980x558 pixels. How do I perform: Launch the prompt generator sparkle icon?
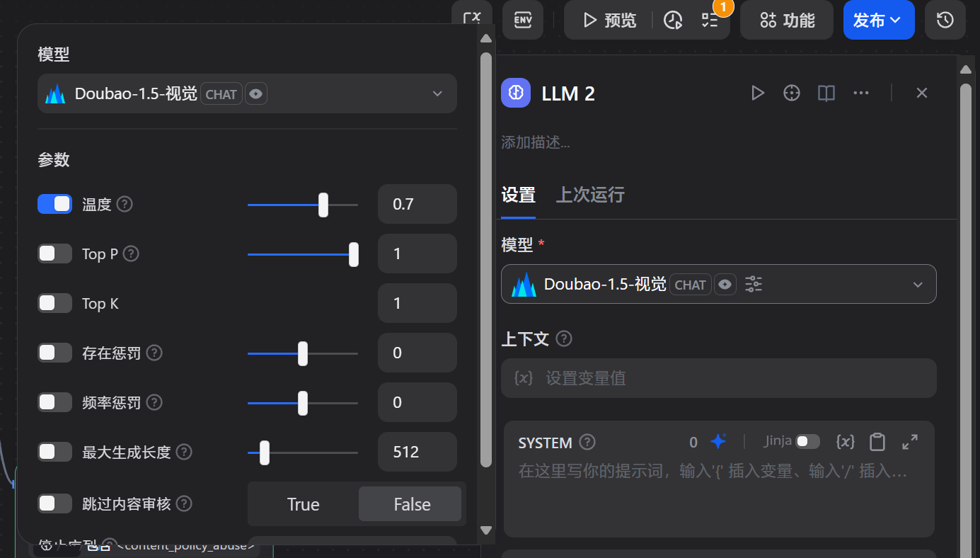(718, 442)
